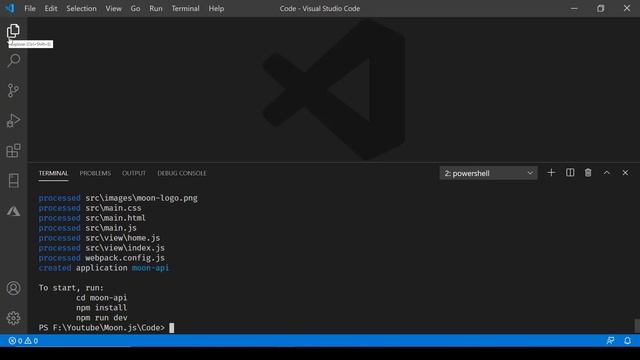Viewport: 640px width, 360px height.
Task: Open the File menu
Action: 30,8
